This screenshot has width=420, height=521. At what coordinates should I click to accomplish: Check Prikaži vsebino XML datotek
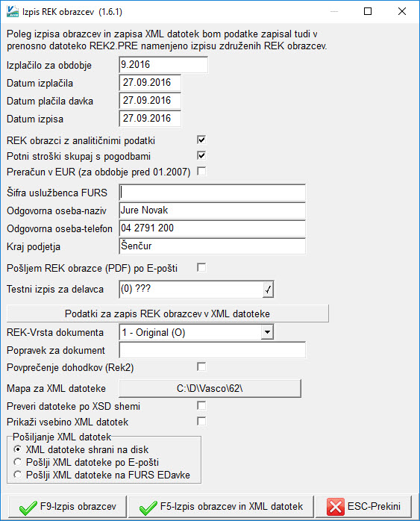point(201,421)
